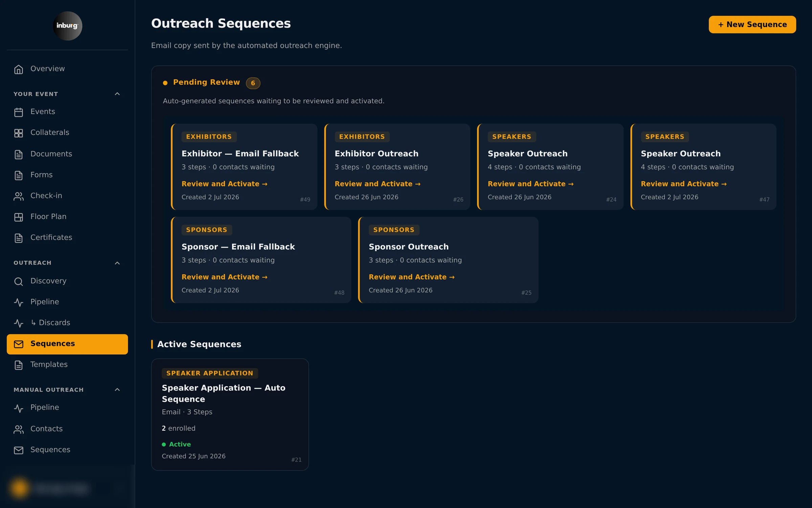Click the Discards activity icon
The height and width of the screenshot is (508, 812).
pyautogui.click(x=19, y=323)
